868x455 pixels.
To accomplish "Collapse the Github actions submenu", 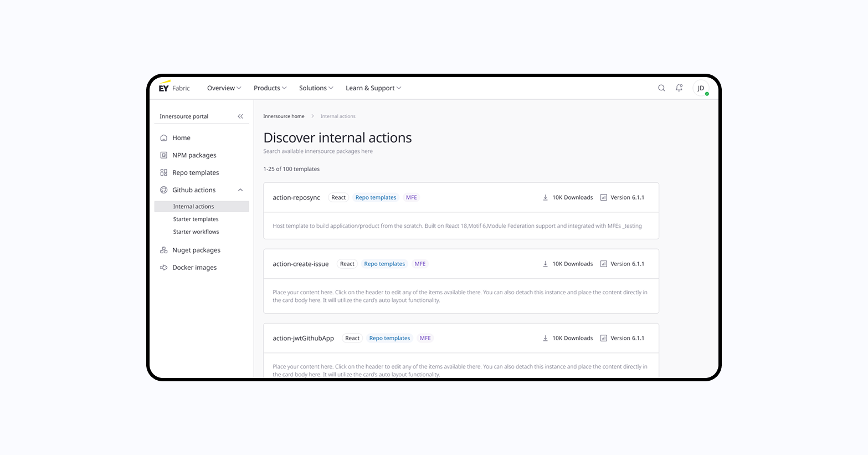I will 240,190.
